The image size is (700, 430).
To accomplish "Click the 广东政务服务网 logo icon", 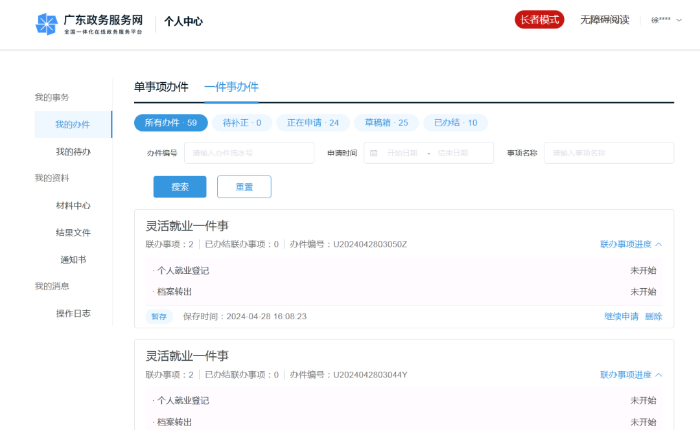I will click(46, 22).
